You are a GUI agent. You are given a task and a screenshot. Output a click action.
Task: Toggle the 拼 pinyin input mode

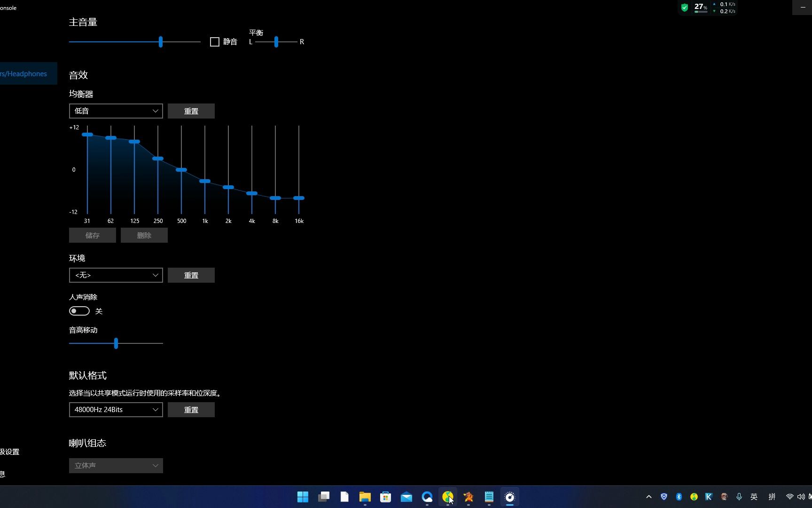[x=772, y=497]
